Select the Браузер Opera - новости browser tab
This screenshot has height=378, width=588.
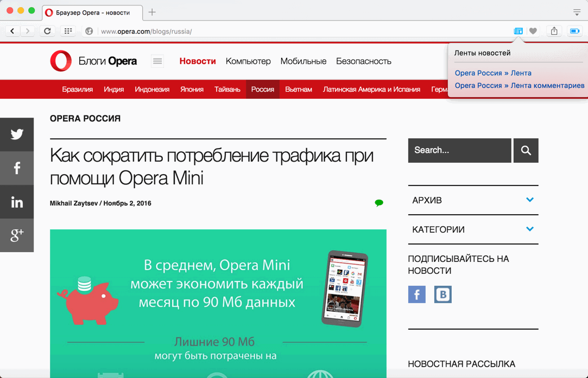coord(92,12)
